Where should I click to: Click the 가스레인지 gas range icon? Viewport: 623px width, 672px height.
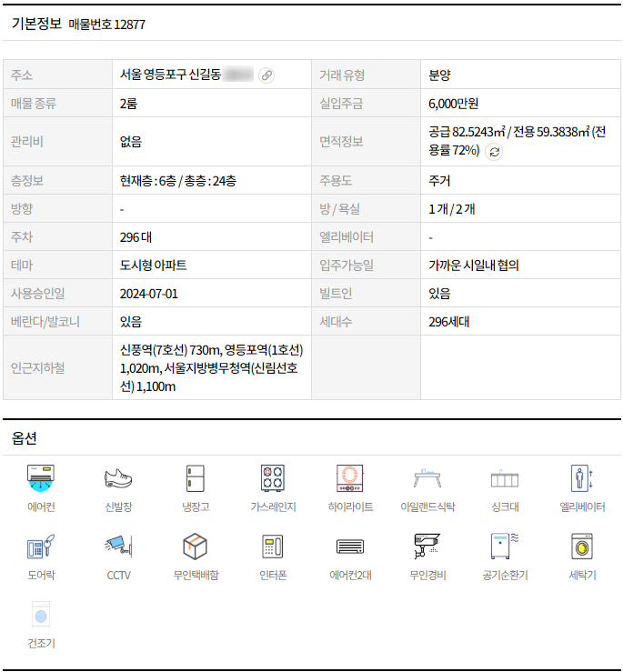(x=273, y=478)
